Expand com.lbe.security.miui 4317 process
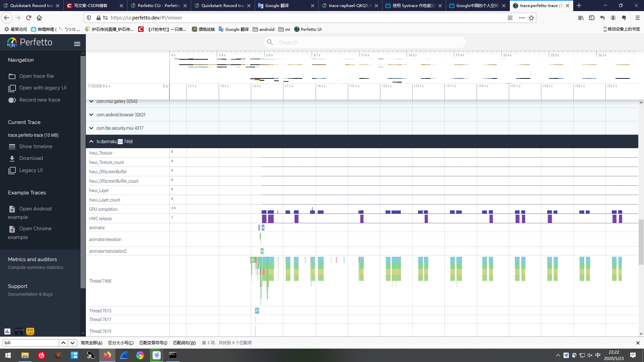 tap(91, 128)
